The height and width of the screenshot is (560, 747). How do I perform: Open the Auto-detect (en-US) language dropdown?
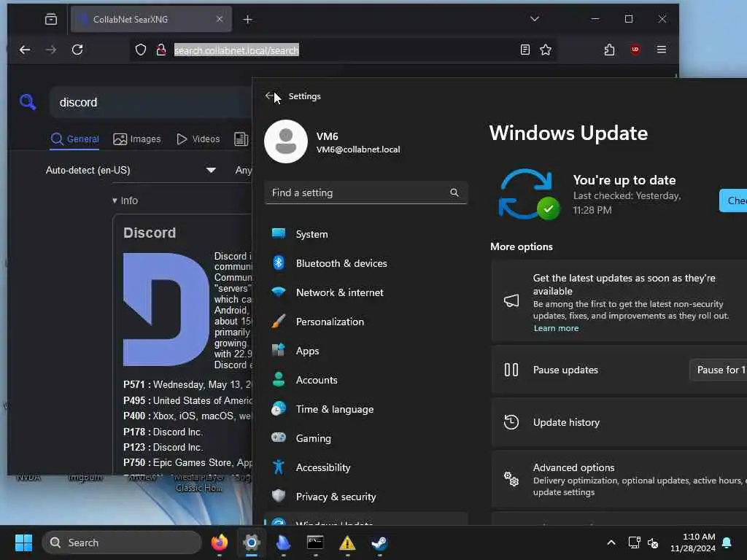131,170
